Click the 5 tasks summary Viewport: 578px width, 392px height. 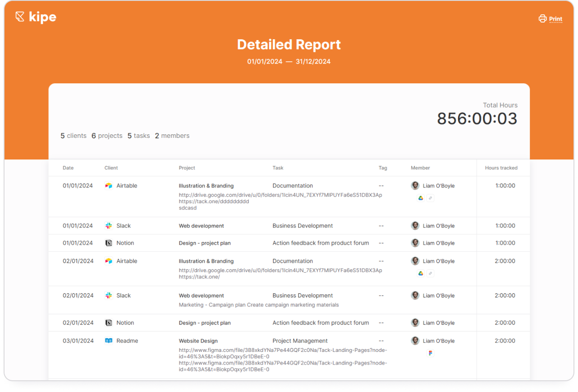coord(138,136)
